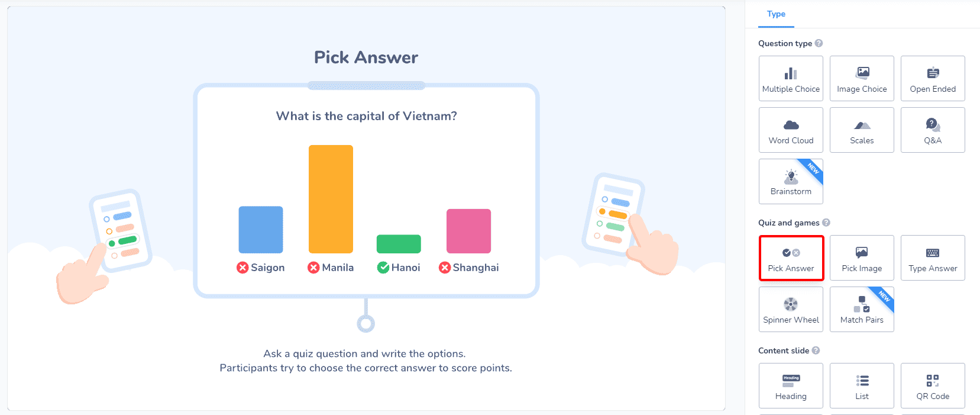
Task: Select the Scales question type
Action: (x=862, y=130)
